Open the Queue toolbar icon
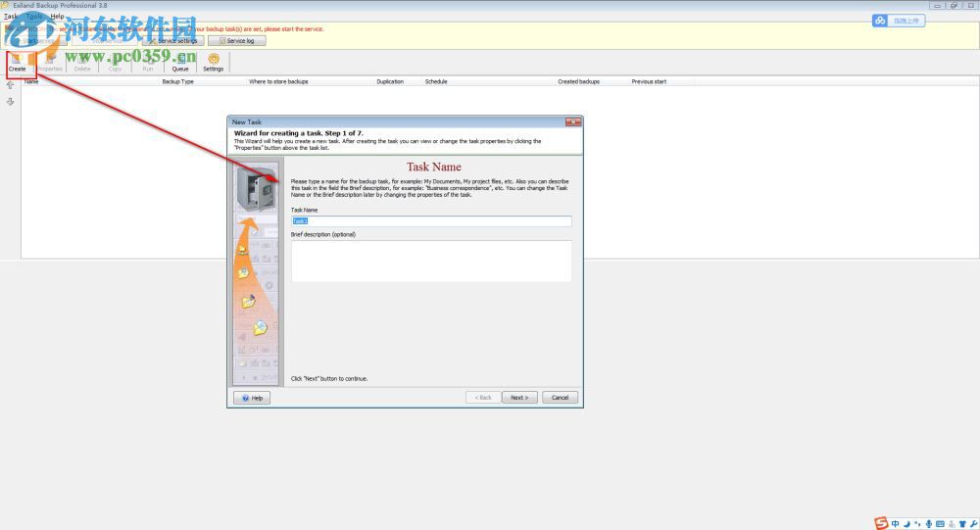The image size is (980, 530). pyautogui.click(x=180, y=62)
